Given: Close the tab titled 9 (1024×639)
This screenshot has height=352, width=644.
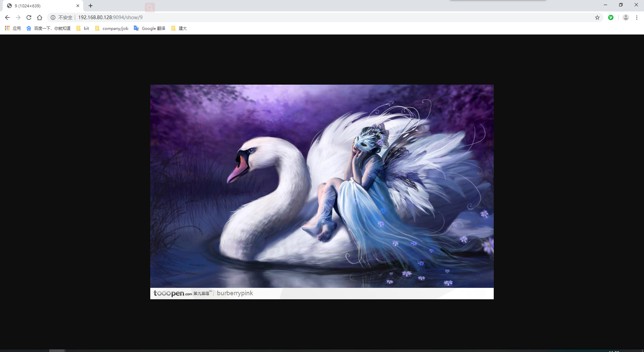Looking at the screenshot, I should coord(78,6).
